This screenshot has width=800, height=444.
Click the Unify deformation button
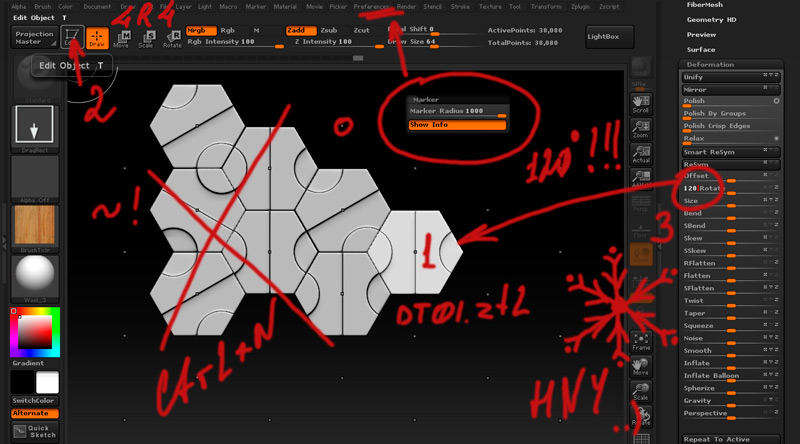[731, 78]
